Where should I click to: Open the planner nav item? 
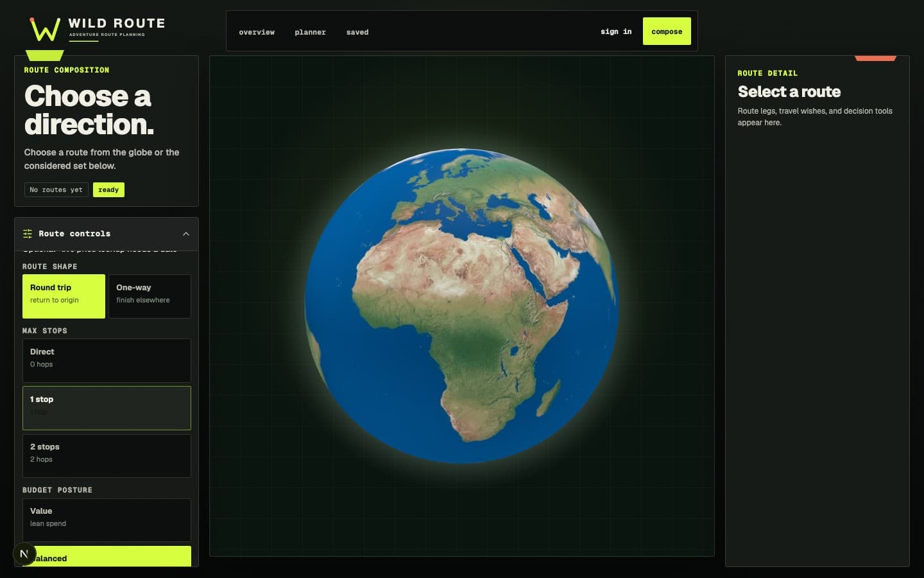pos(310,32)
